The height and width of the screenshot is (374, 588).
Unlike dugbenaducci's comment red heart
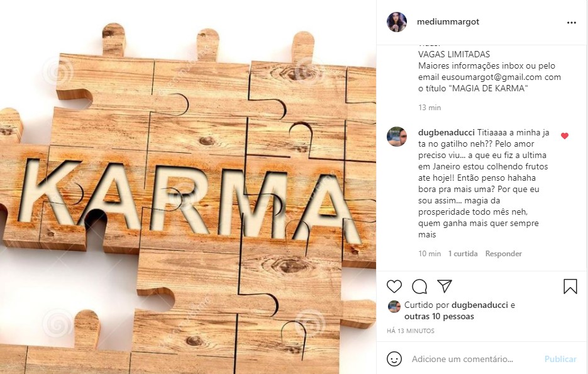[564, 136]
